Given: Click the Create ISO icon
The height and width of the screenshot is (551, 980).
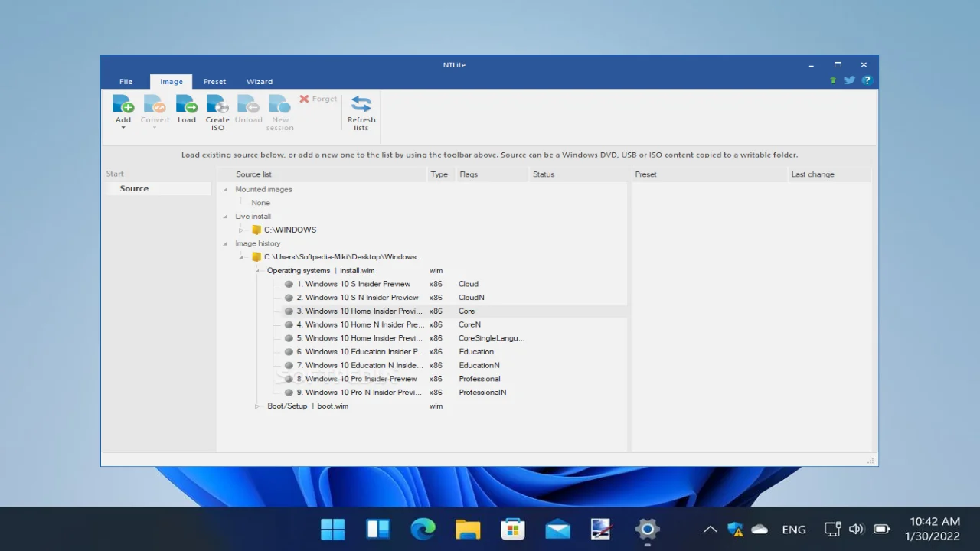Looking at the screenshot, I should 217,104.
